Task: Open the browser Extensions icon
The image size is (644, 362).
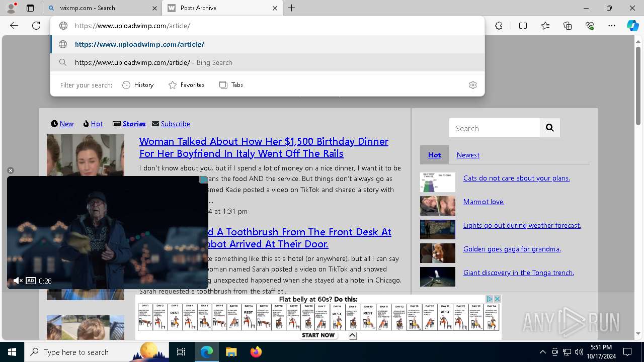Action: (499, 26)
